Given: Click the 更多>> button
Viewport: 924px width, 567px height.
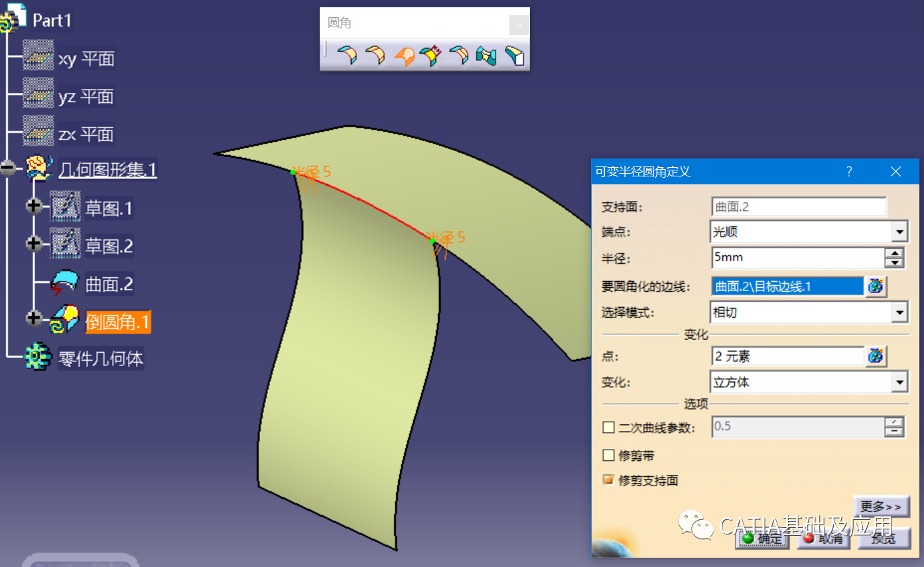Looking at the screenshot, I should click(x=882, y=507).
